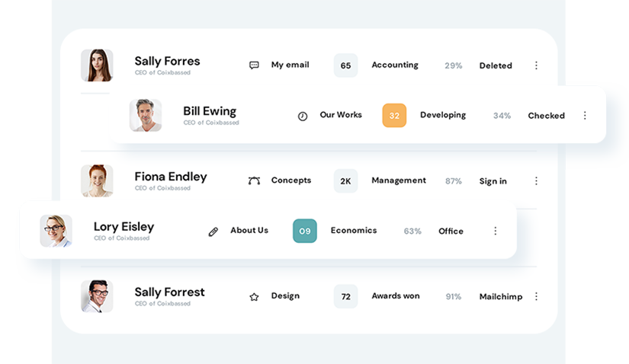The image size is (629, 364).
Task: Expand the options menu for Lory Eisley
Action: (495, 231)
